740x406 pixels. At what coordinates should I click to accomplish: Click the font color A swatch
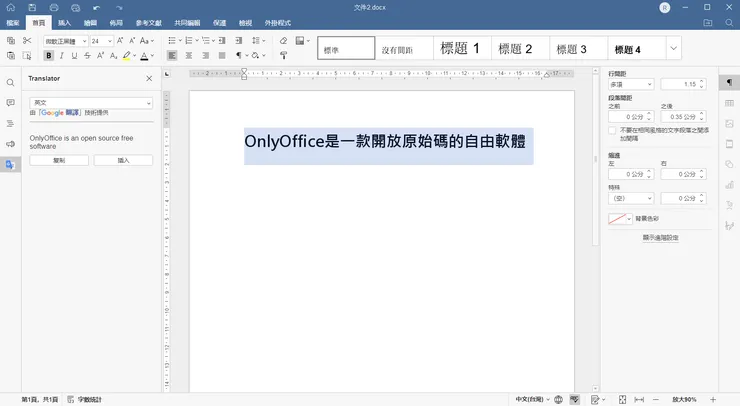pos(144,56)
